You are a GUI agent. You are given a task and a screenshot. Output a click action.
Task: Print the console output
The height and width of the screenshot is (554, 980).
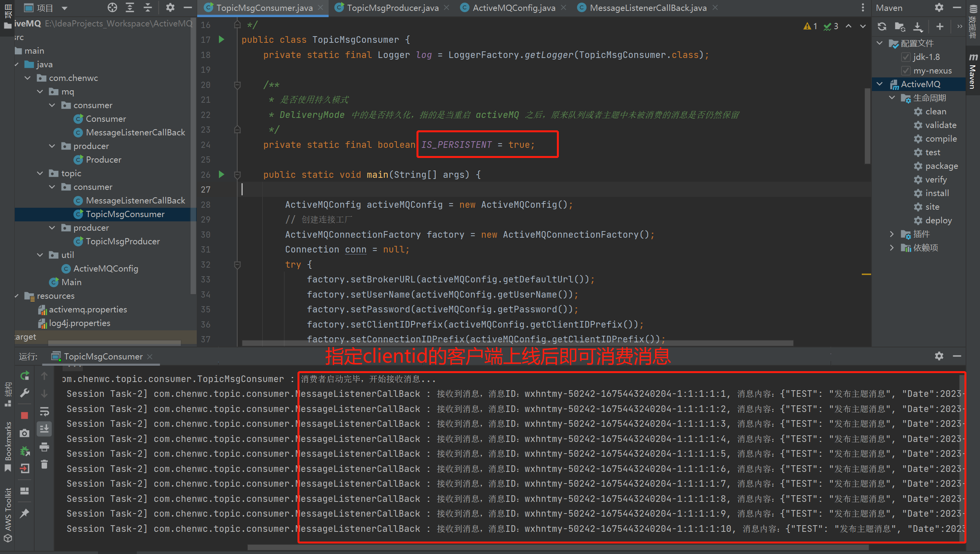tap(44, 447)
